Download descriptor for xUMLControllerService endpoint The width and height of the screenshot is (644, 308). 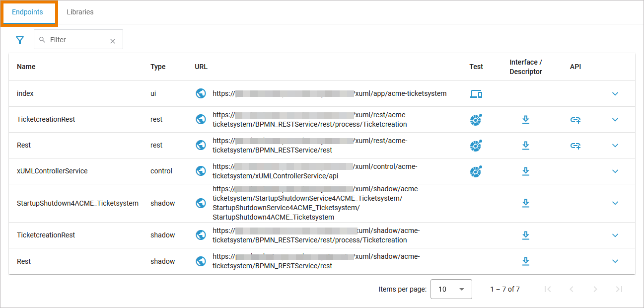(x=526, y=171)
